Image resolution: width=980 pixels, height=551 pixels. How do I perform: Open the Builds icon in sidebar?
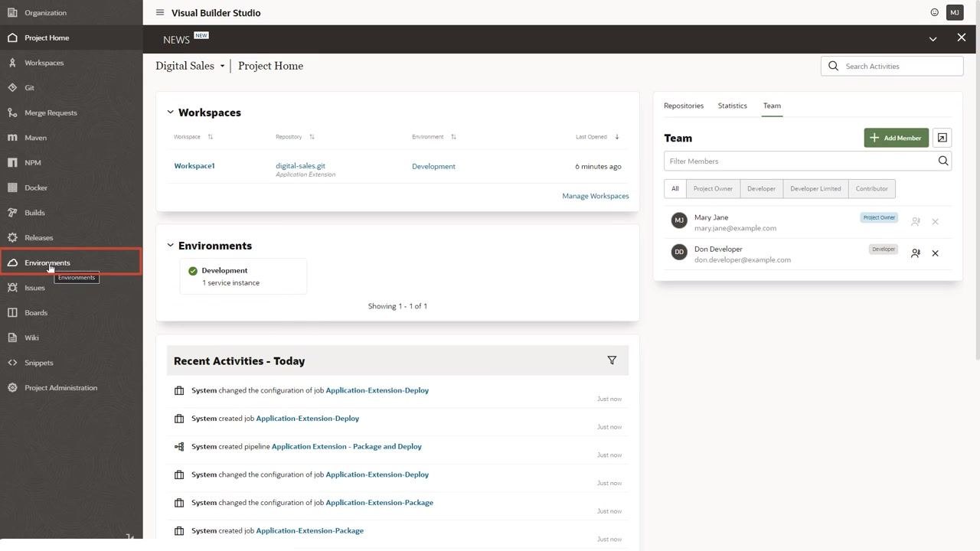(12, 213)
